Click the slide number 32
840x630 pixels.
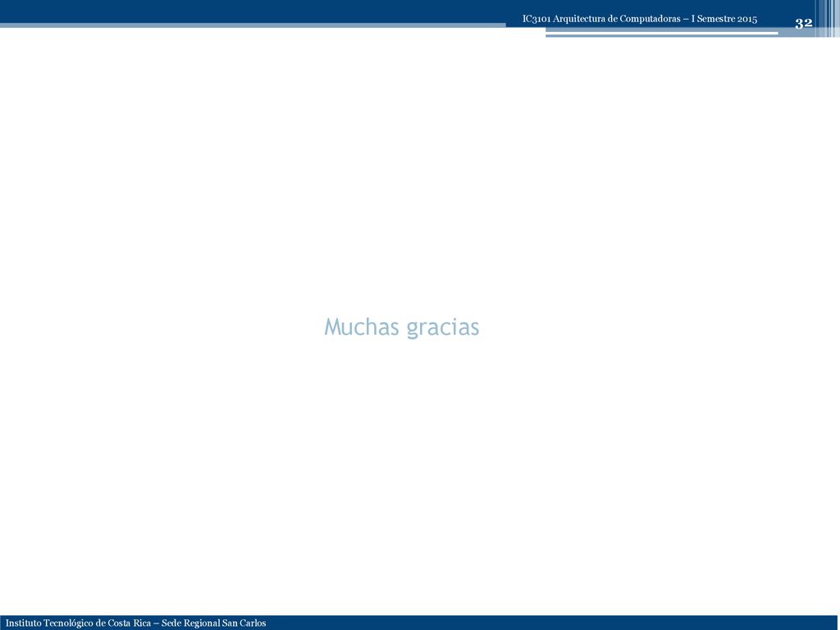pos(803,23)
